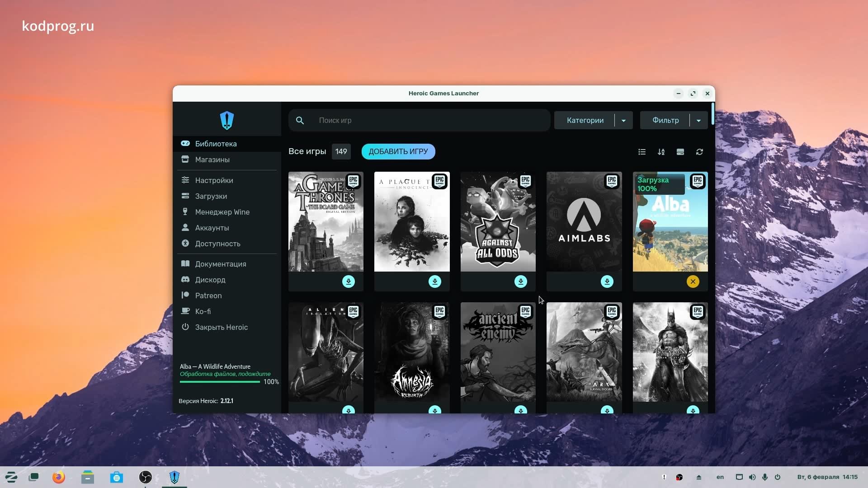The width and height of the screenshot is (868, 488).
Task: Click Epic badge on Alba card
Action: tap(698, 181)
